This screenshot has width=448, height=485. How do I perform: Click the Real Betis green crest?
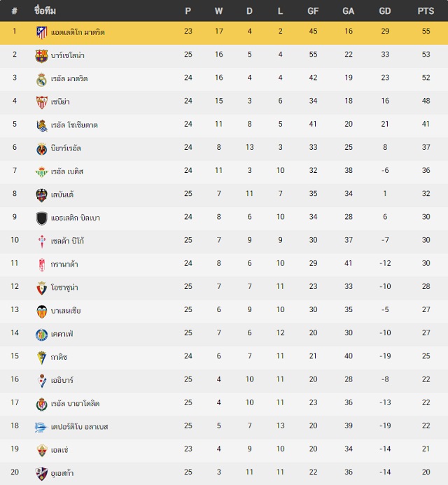41,172
